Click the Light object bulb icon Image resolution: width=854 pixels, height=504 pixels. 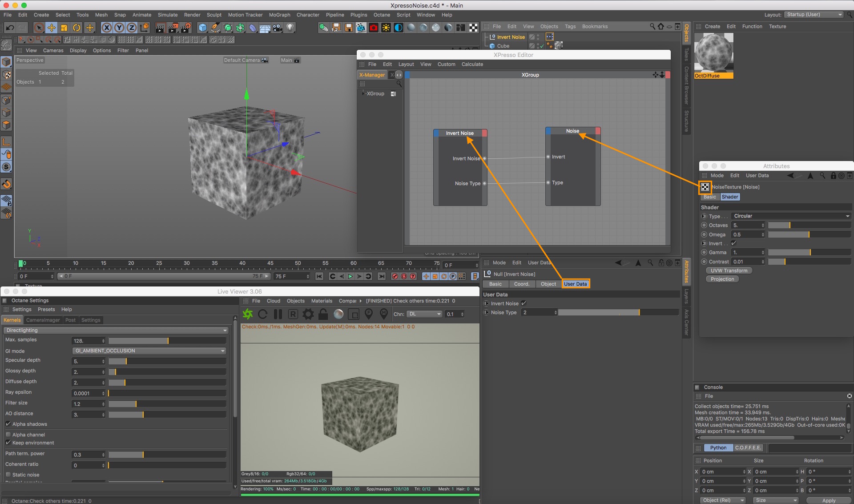tap(290, 28)
